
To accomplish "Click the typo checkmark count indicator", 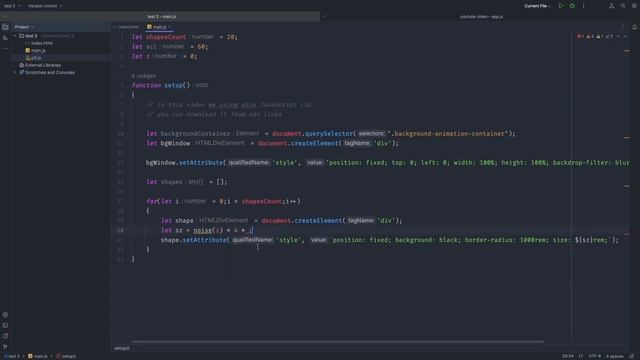I will [609, 37].
